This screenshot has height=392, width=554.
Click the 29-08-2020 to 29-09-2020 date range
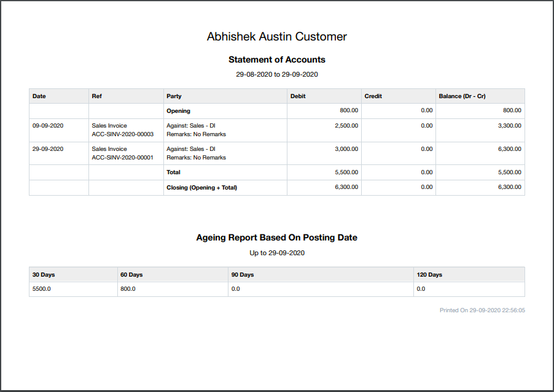276,74
